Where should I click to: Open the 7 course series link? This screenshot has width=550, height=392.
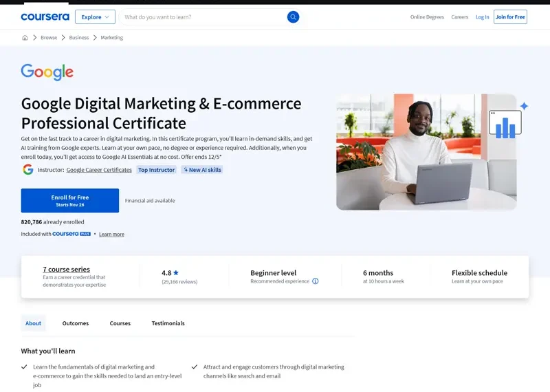(66, 269)
